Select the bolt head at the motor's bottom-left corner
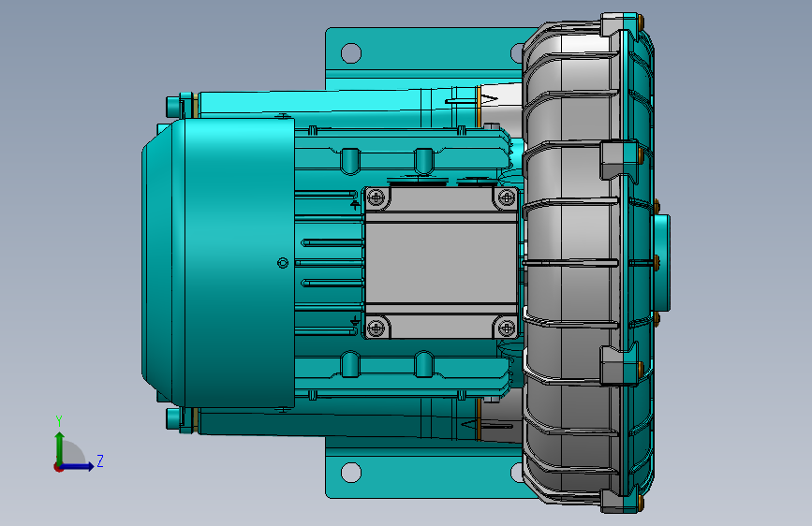 coord(172,418)
